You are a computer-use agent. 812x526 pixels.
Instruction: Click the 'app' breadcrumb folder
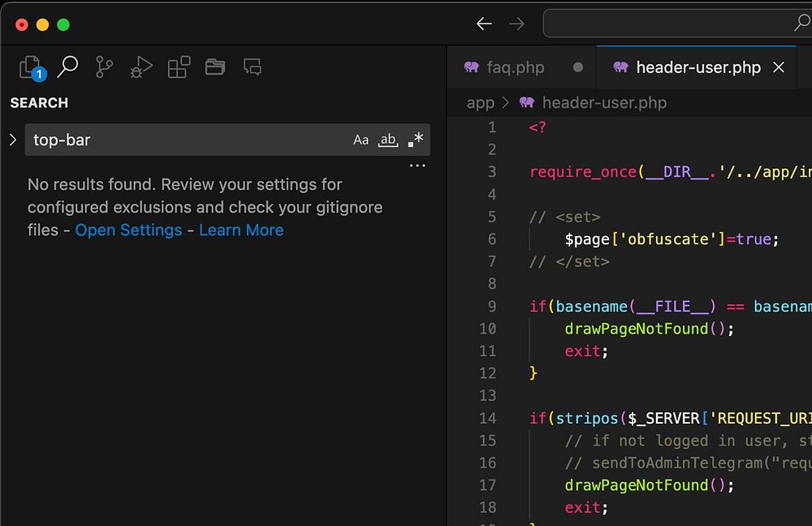pos(480,102)
